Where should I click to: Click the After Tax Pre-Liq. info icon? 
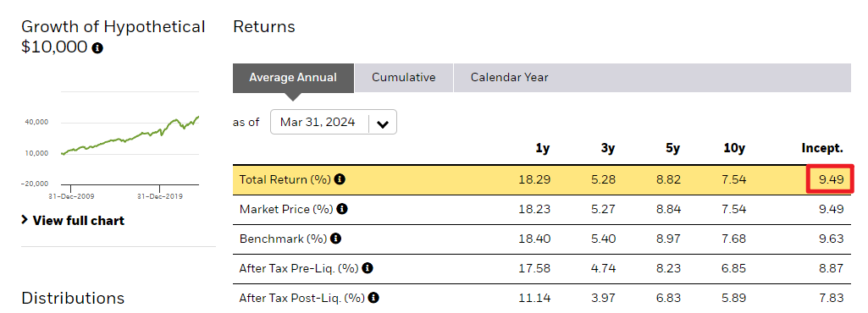(367, 268)
